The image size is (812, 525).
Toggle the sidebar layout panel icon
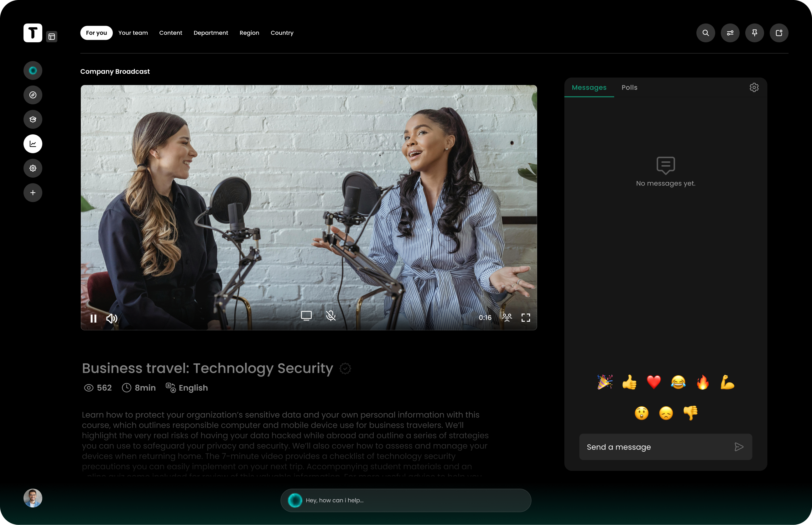pyautogui.click(x=52, y=37)
